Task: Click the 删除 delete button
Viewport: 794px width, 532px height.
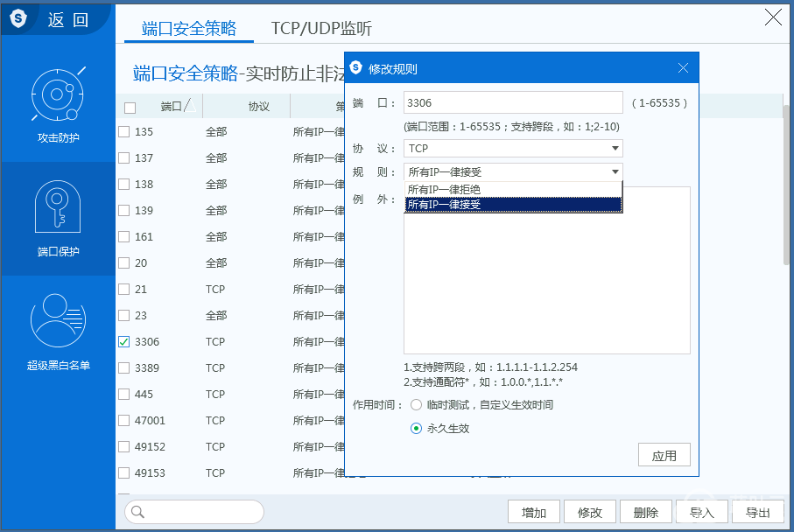Action: click(646, 512)
